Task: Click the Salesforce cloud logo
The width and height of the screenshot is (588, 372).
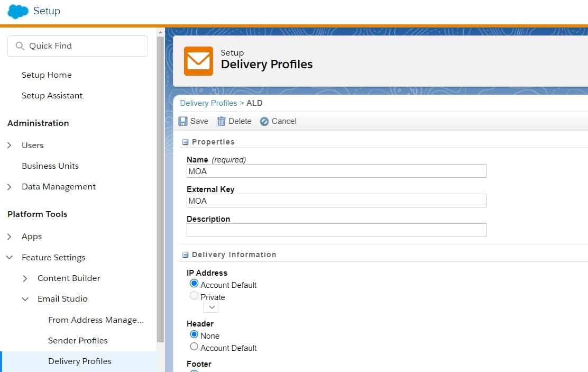Action: pos(18,11)
